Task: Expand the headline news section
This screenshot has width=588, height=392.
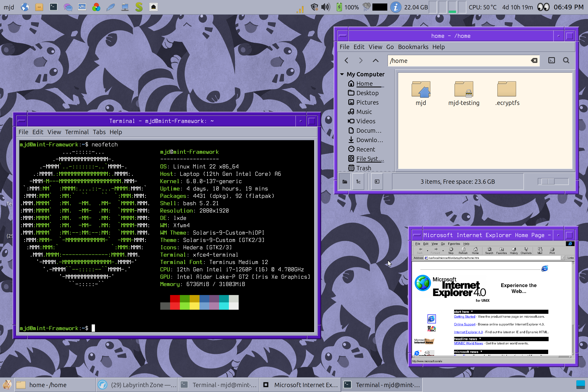Action: (480, 339)
